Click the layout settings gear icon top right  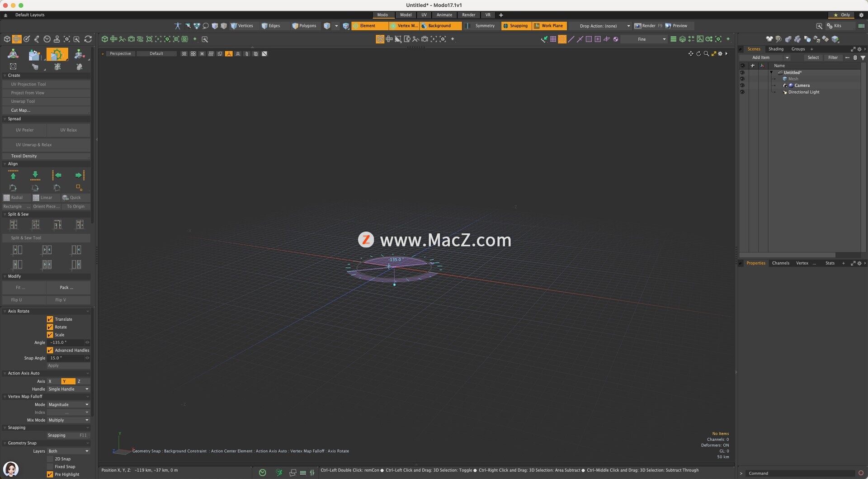861,15
